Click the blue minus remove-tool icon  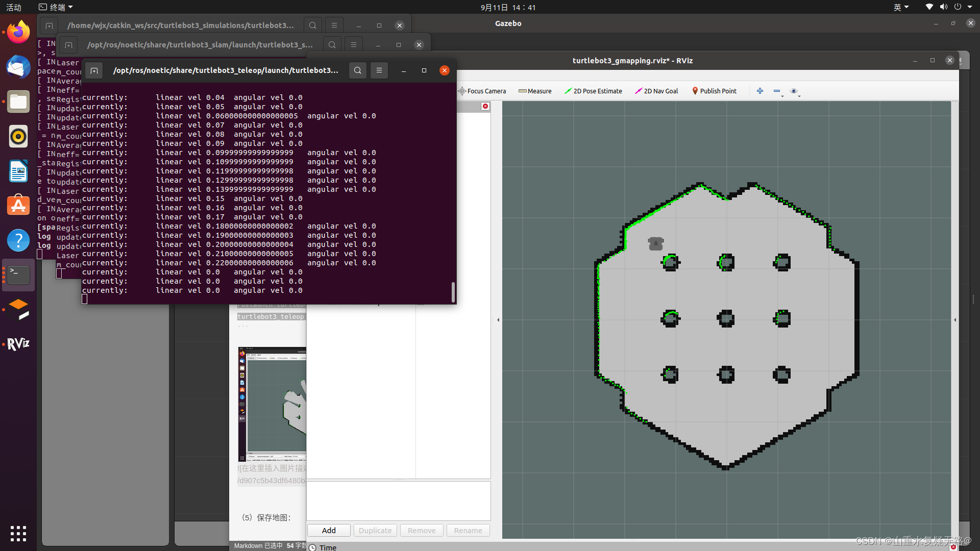776,91
